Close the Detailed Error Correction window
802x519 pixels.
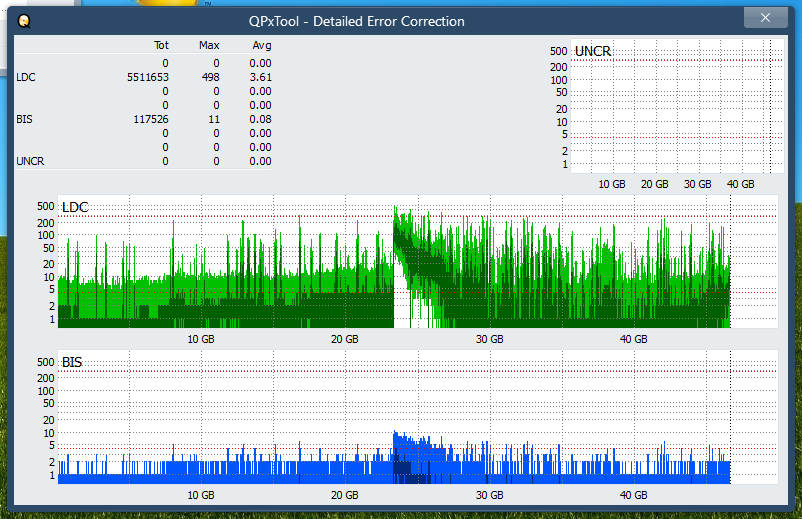(x=765, y=18)
